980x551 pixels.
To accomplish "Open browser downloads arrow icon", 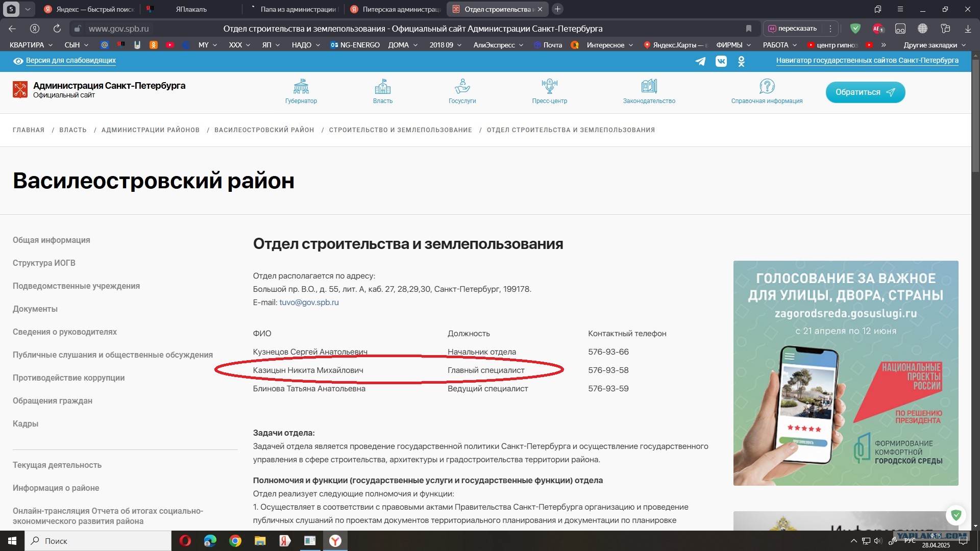I will [968, 29].
